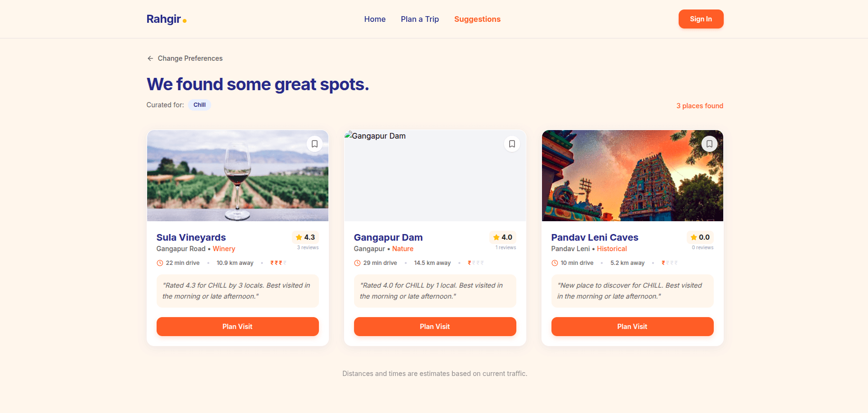Click the star icon on Pandav Leni rating
Image resolution: width=868 pixels, height=413 pixels.
pyautogui.click(x=694, y=237)
